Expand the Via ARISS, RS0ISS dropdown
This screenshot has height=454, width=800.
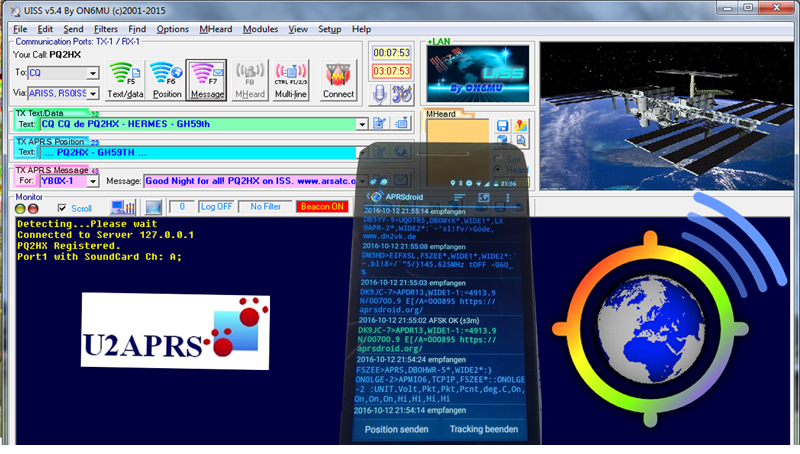click(92, 93)
